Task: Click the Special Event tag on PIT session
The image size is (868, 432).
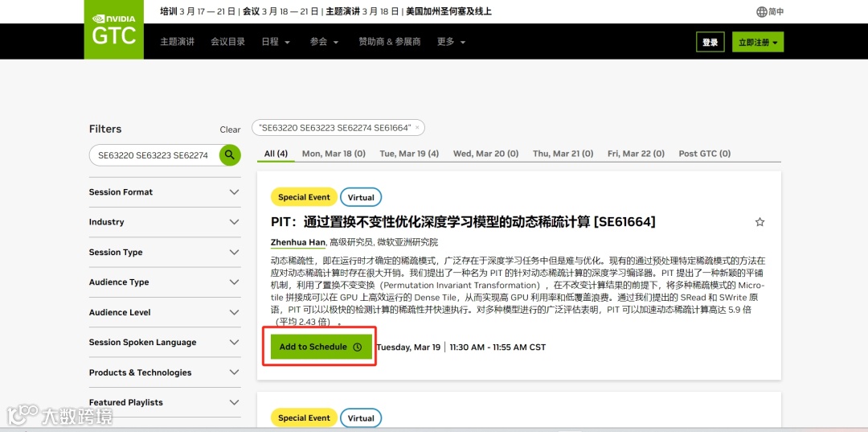Action: click(x=304, y=197)
